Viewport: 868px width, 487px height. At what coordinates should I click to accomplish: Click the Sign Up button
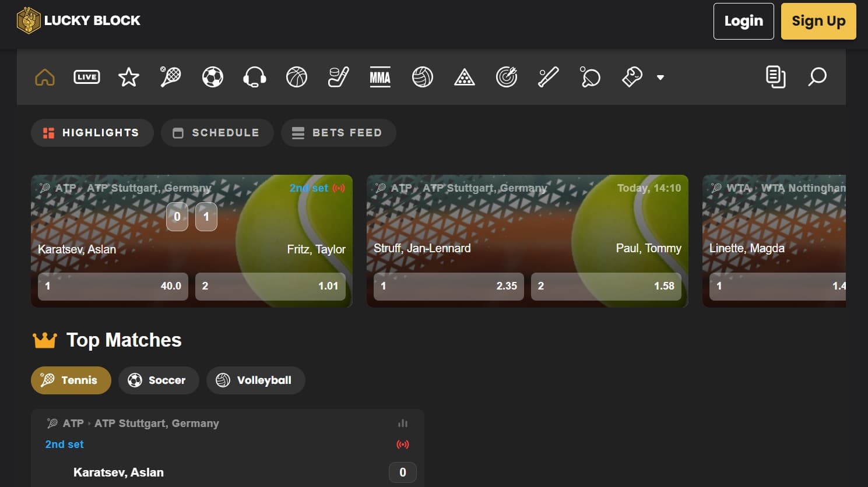point(818,21)
